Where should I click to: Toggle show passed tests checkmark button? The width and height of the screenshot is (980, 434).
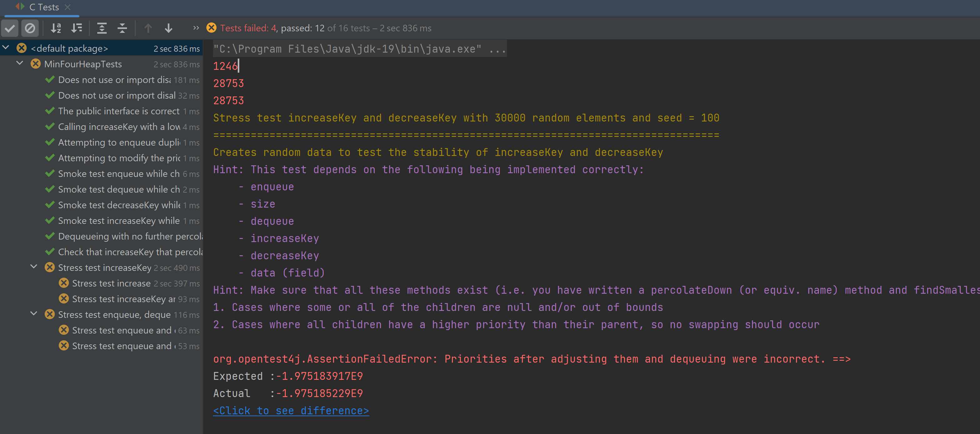[x=10, y=28]
